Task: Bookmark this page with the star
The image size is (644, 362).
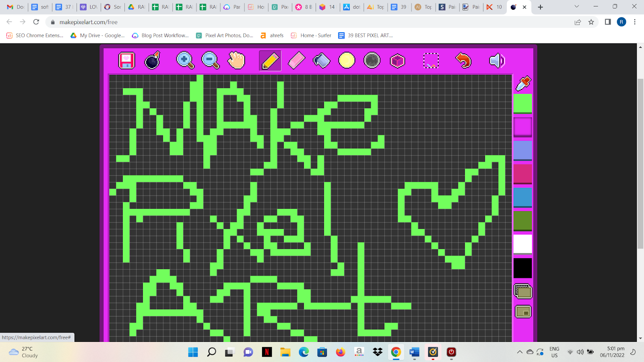Action: click(x=591, y=22)
